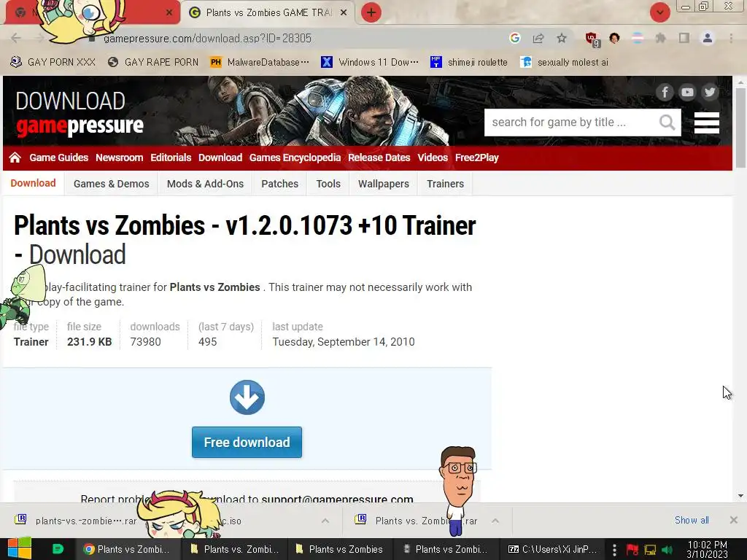Click the support@gamepressure.com email link
The height and width of the screenshot is (560, 747).
tap(337, 498)
